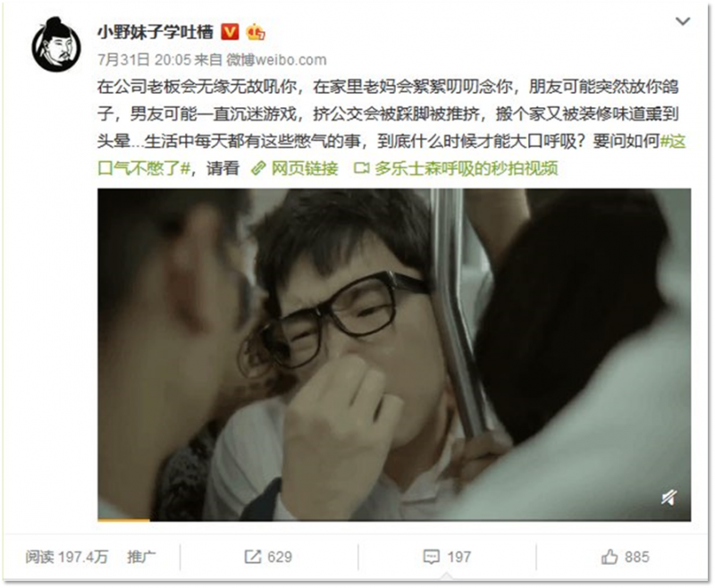Viewport: 715px width, 588px height.
Task: Click the orange V verified badge
Action: tap(230, 32)
